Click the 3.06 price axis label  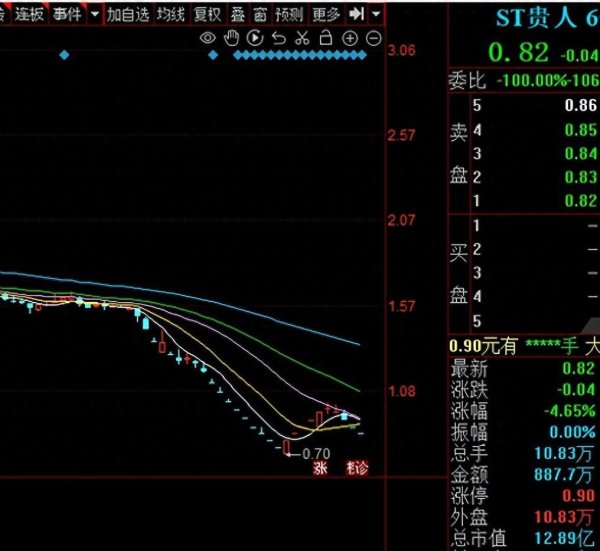pos(401,50)
